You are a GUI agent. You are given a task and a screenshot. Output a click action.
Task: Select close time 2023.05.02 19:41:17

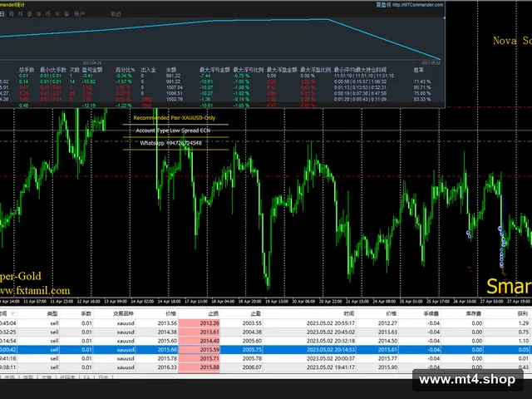click(x=331, y=367)
